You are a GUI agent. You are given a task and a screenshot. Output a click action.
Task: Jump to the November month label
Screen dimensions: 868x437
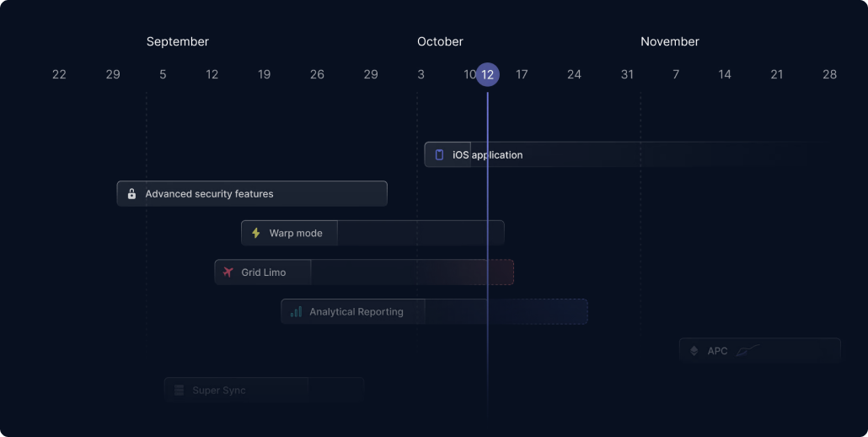click(x=670, y=41)
